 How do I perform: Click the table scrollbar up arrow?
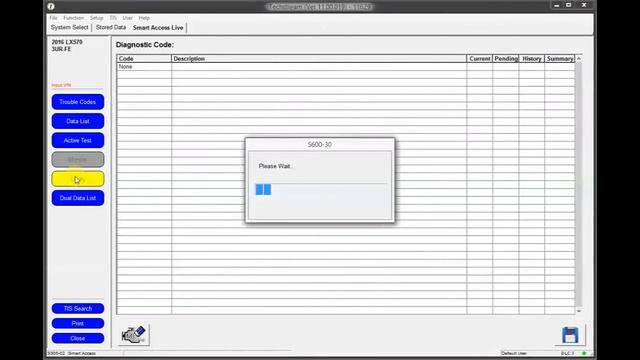pos(579,59)
